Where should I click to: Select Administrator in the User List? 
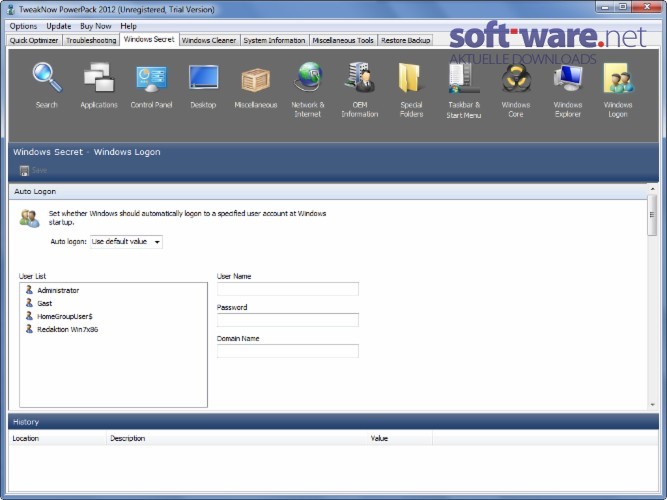58,291
